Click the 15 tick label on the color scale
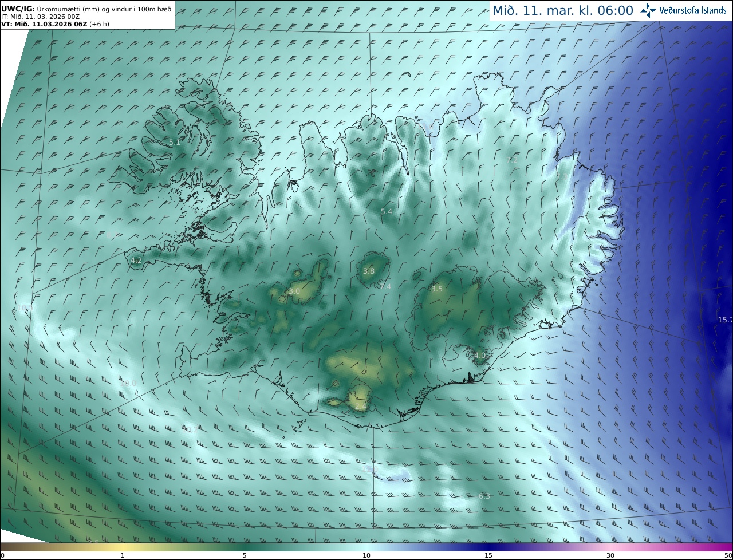This screenshot has width=733, height=560. click(488, 555)
